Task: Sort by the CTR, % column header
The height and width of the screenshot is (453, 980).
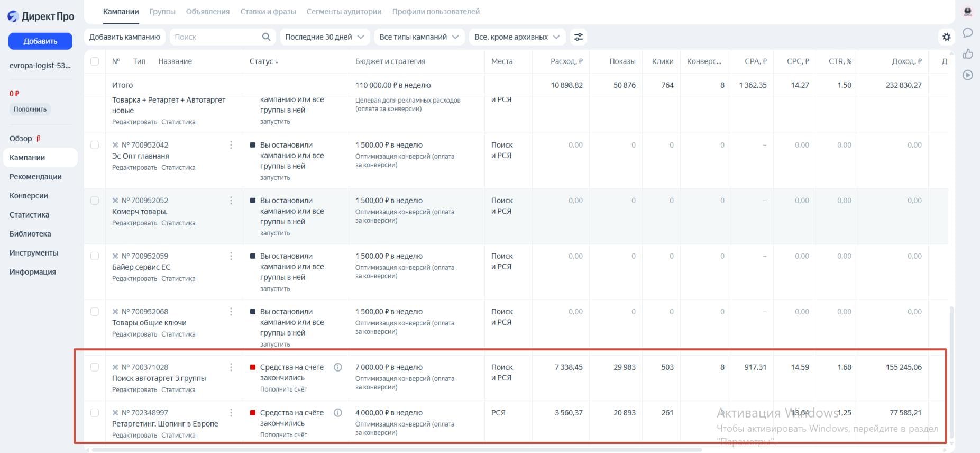Action: (x=840, y=61)
